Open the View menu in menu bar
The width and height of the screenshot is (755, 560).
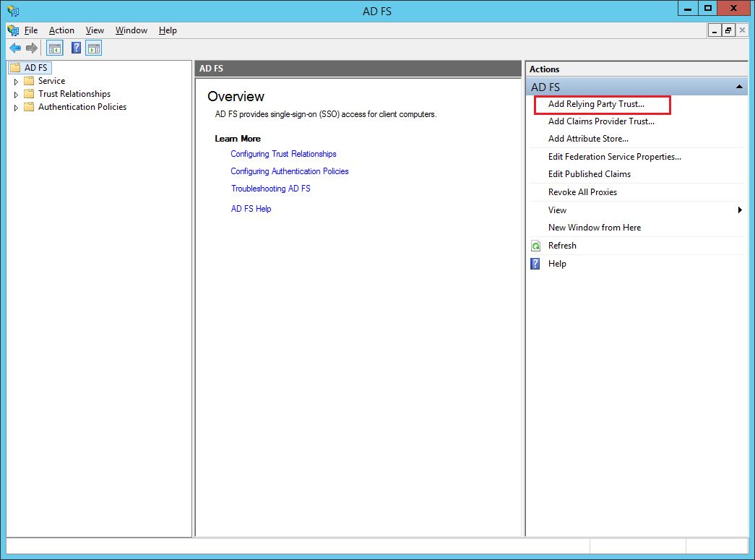pyautogui.click(x=95, y=30)
